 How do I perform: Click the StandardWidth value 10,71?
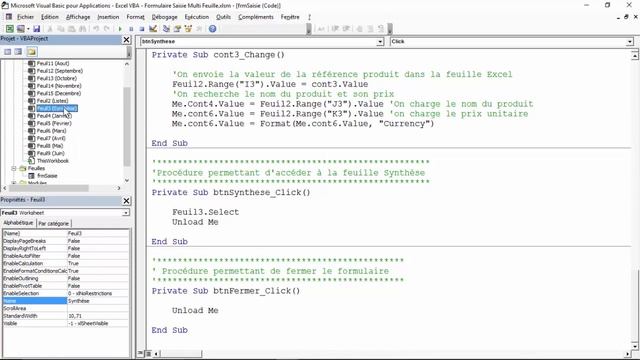[x=98, y=316]
